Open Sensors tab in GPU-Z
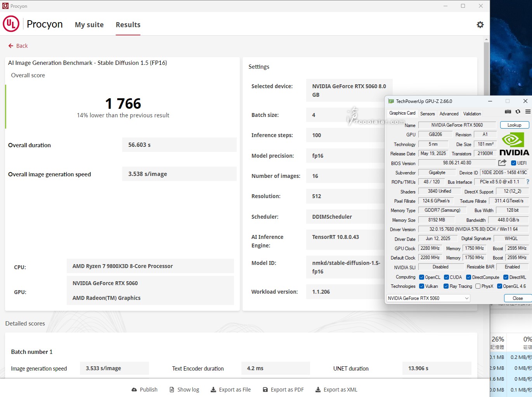The height and width of the screenshot is (397, 532). [x=427, y=114]
